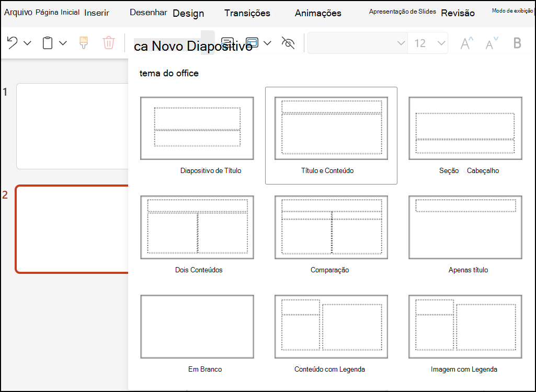Switch to the Página Inicial tab
536x392 pixels.
click(x=58, y=13)
